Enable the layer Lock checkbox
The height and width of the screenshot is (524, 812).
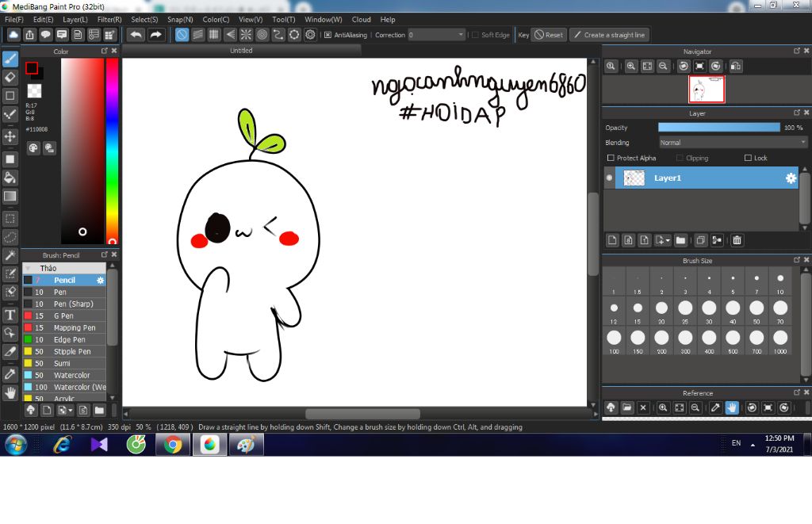coord(748,158)
